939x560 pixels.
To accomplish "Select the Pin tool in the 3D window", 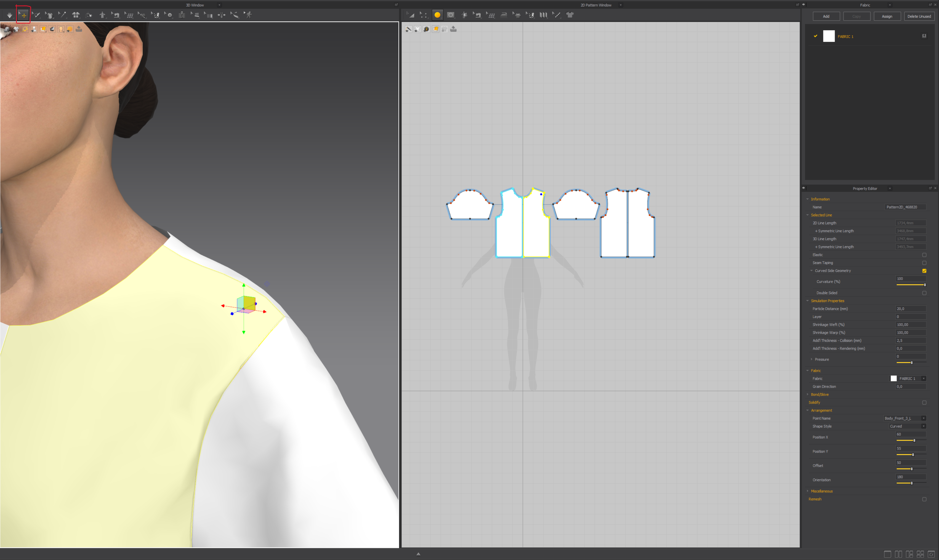I will point(63,15).
